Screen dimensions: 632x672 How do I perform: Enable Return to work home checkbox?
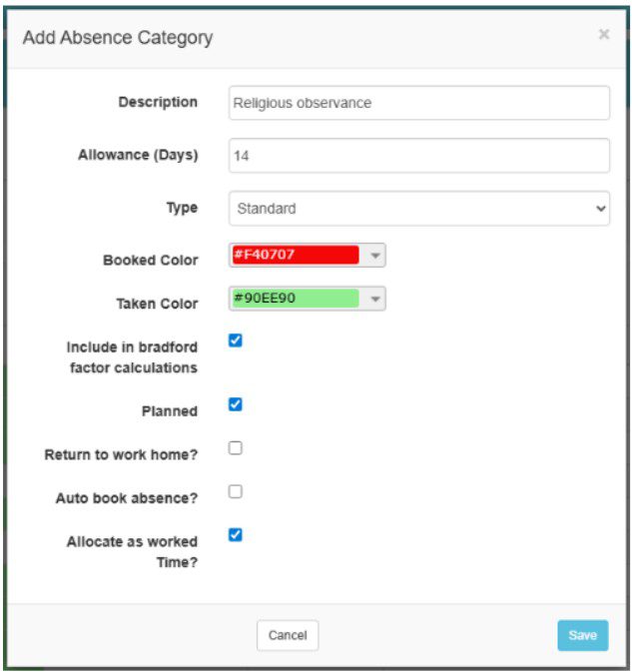[x=236, y=448]
